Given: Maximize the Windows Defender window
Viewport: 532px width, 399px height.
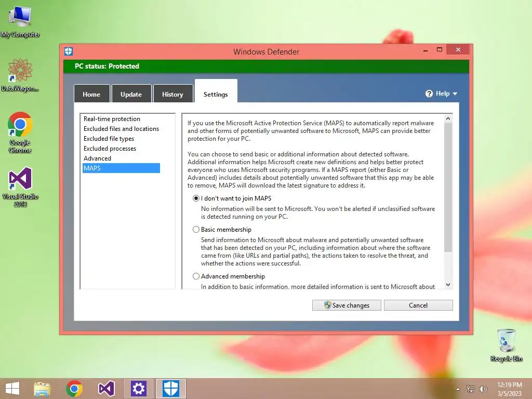Looking at the screenshot, I should [440, 49].
